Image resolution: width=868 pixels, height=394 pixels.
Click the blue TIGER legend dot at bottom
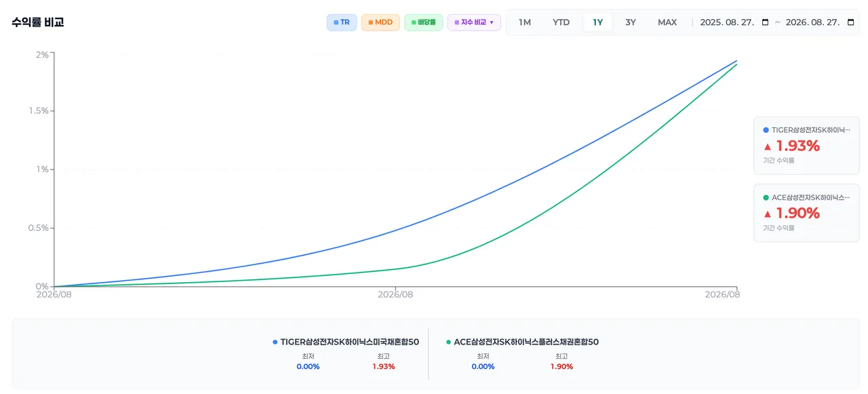[x=275, y=342]
